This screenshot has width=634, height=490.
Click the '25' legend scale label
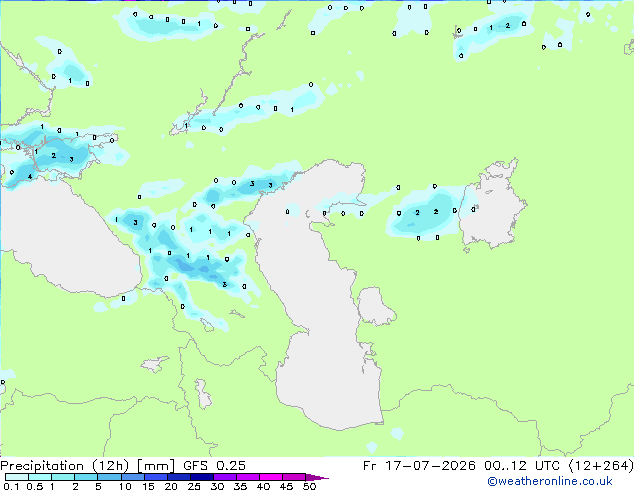point(194,486)
